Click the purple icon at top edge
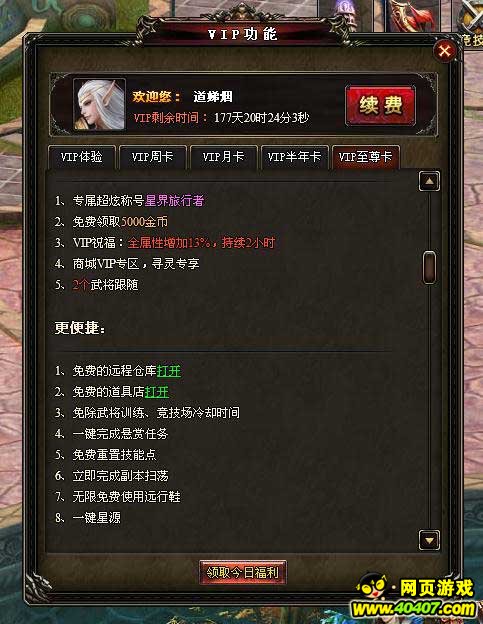483x624 pixels. pyautogui.click(x=345, y=14)
